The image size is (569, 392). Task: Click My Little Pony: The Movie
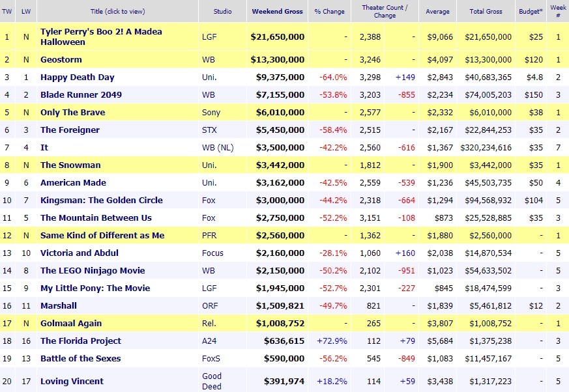tap(95, 288)
